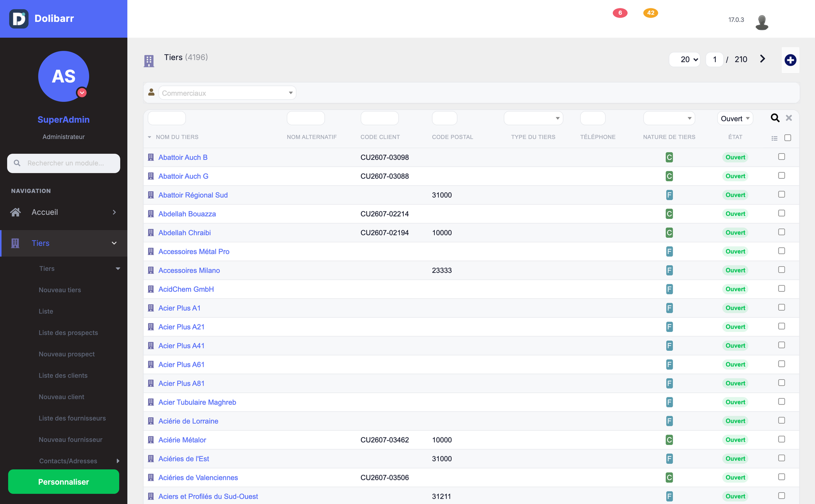The image size is (815, 504).
Task: Click the page number field showing 1
Action: click(714, 59)
